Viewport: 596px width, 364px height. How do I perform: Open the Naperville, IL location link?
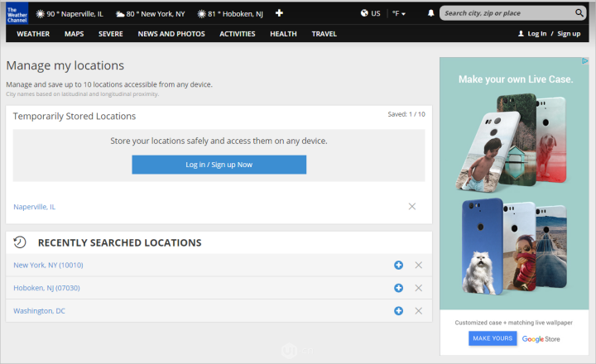tap(35, 207)
